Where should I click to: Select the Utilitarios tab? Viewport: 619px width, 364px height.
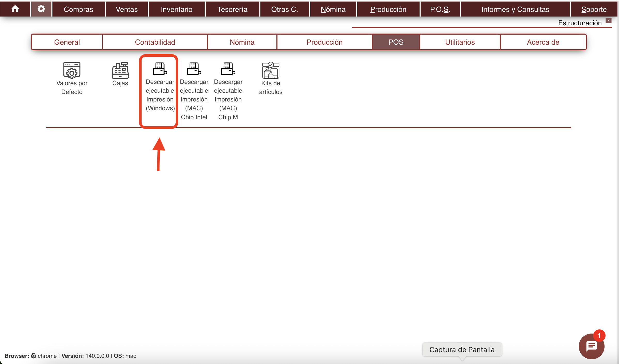click(x=460, y=42)
